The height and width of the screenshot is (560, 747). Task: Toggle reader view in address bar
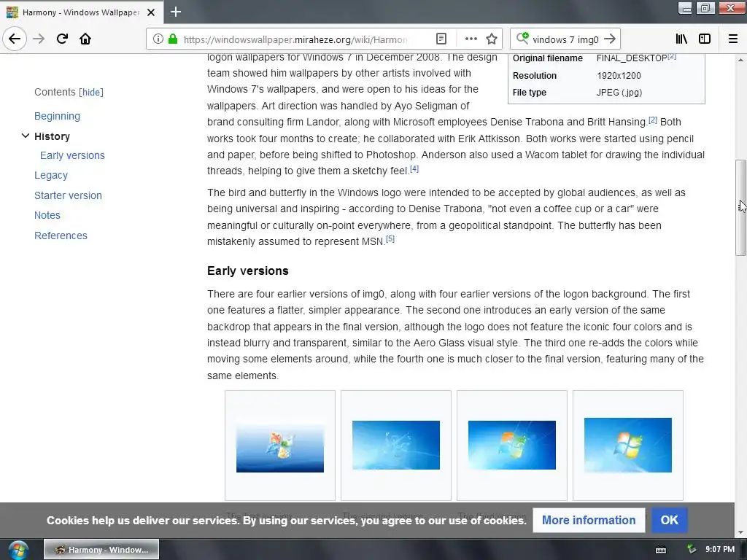click(441, 39)
